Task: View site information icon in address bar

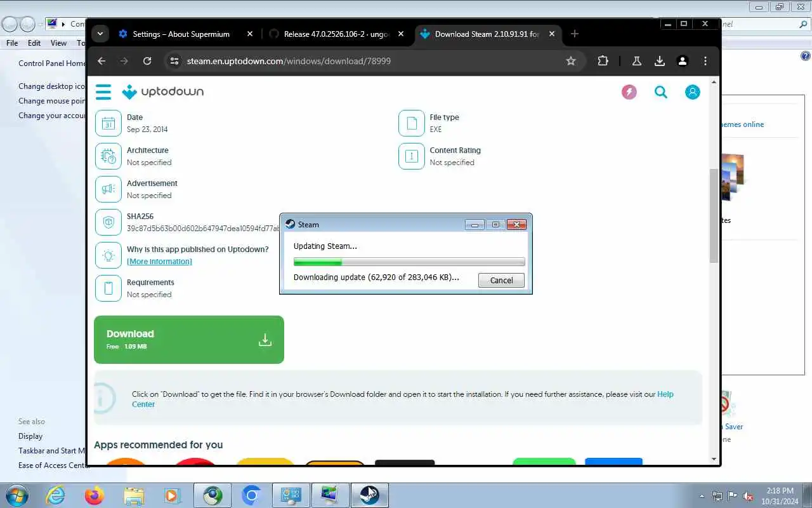Action: pyautogui.click(x=174, y=61)
